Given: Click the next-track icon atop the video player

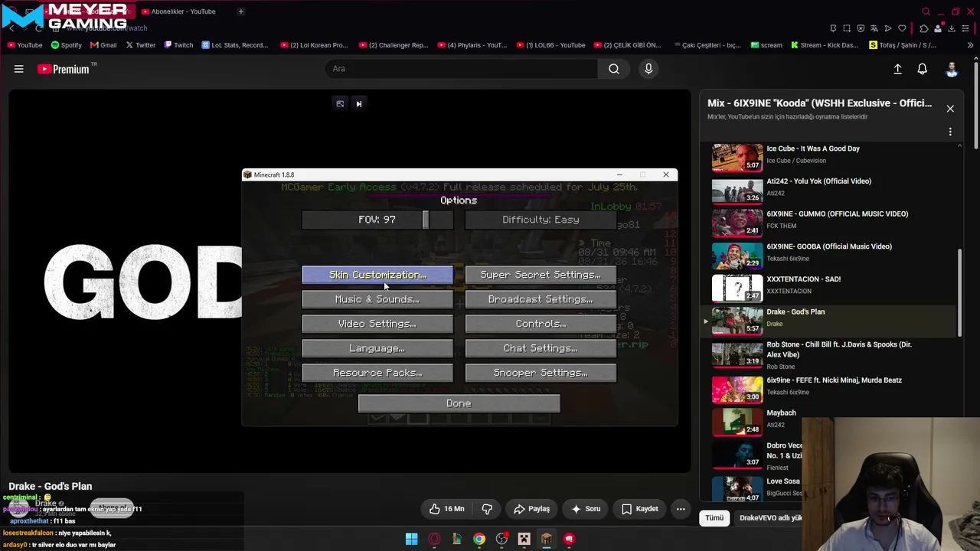Looking at the screenshot, I should coord(358,104).
